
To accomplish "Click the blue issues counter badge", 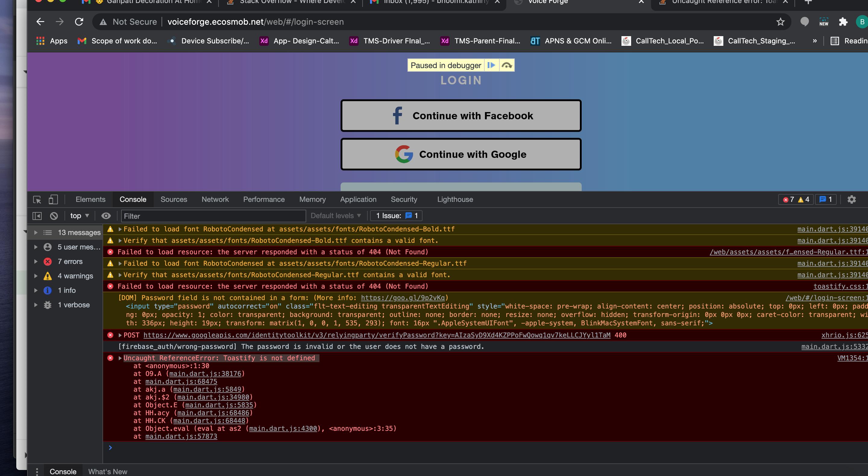I will coord(826,199).
